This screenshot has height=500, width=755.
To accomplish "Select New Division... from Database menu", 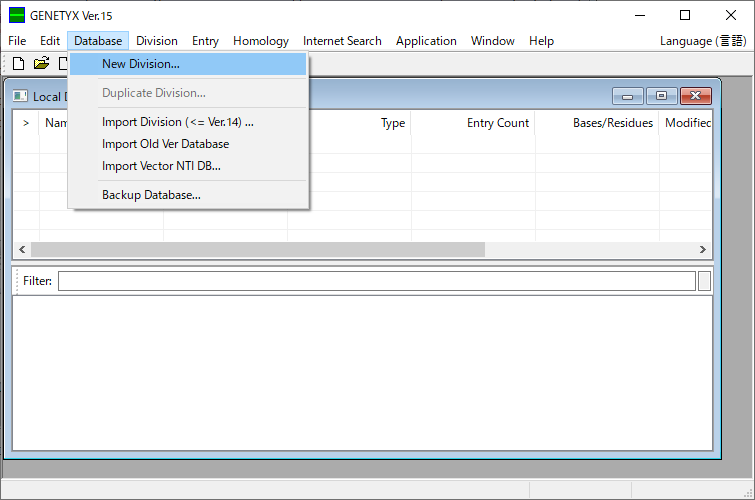I will [188, 64].
